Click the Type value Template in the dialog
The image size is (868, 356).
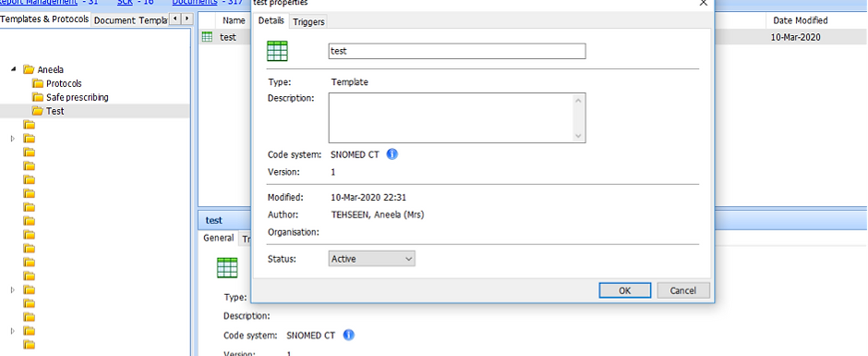349,82
